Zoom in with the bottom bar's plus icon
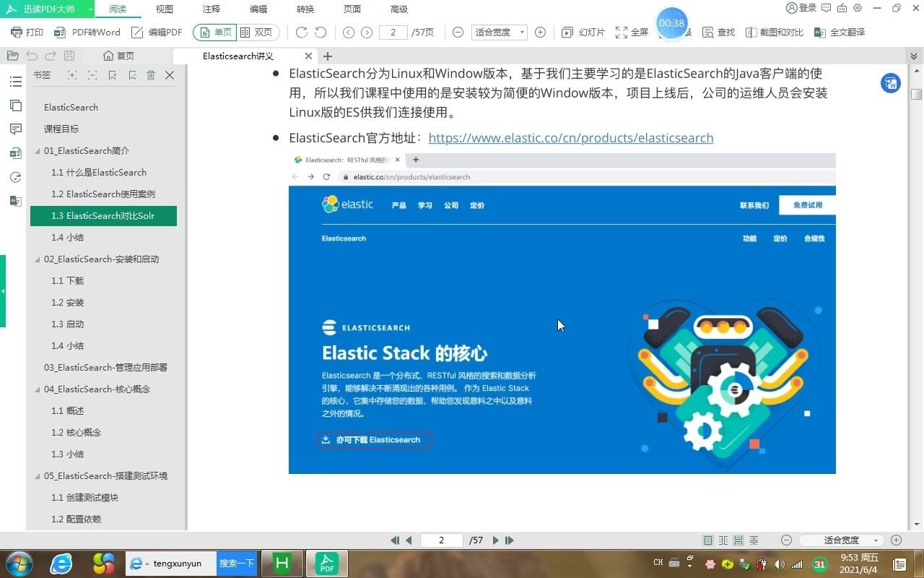 tap(897, 540)
